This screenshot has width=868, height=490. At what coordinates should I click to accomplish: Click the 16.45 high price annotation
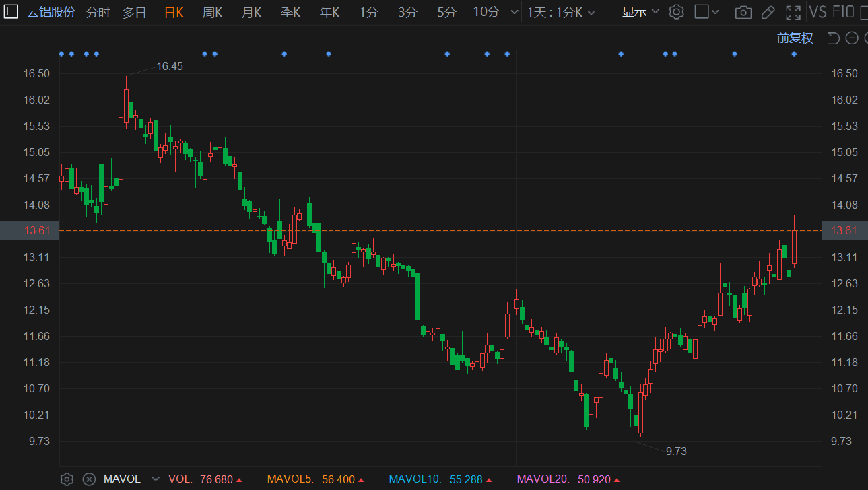(x=170, y=66)
